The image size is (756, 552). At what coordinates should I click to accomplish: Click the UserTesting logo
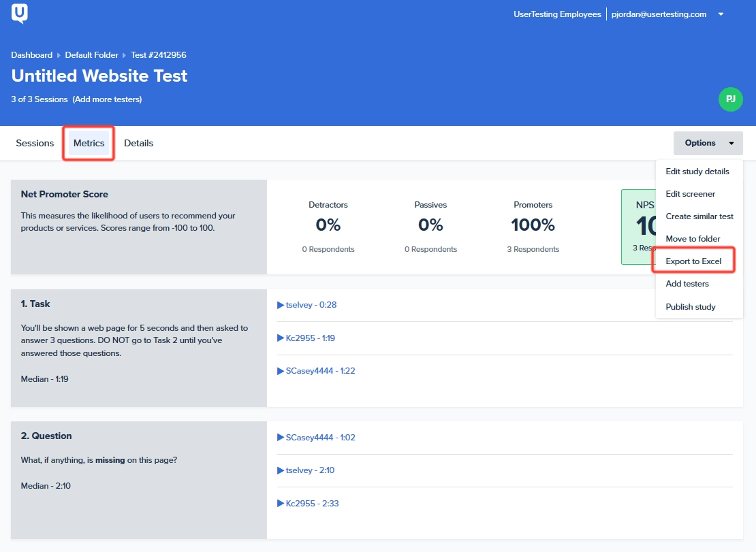pyautogui.click(x=18, y=14)
